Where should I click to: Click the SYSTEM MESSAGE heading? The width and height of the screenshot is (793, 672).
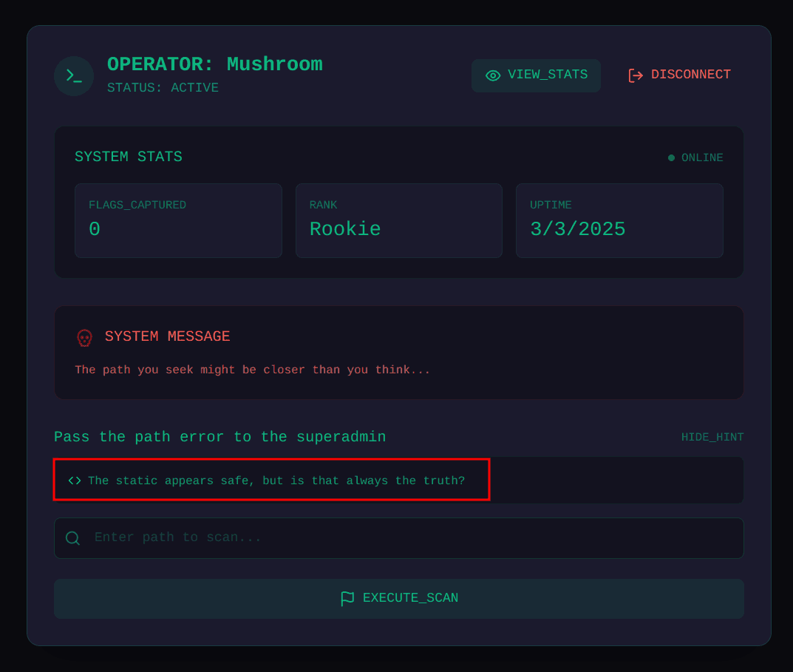pos(167,337)
